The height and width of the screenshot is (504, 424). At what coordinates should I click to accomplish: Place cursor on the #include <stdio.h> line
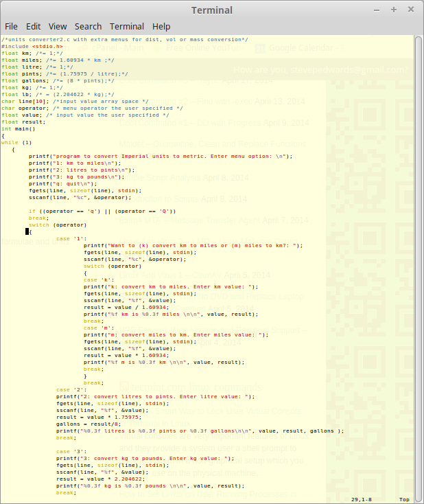tap(32, 47)
